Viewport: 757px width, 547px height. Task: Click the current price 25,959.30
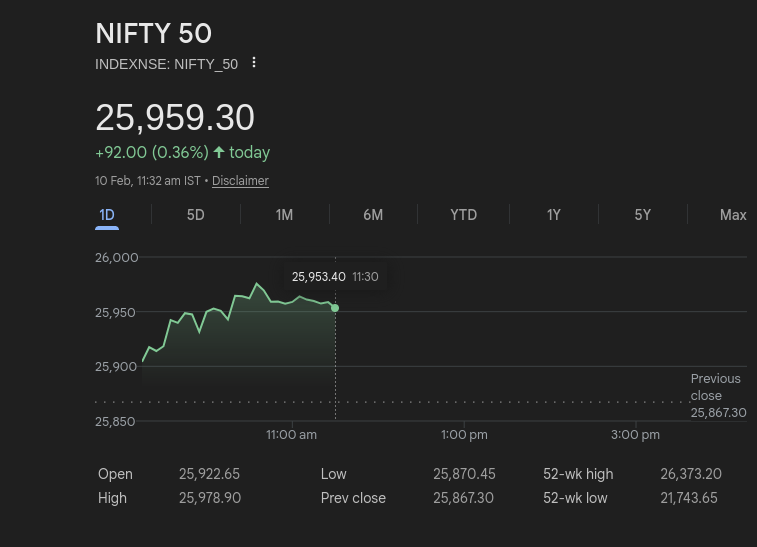click(x=175, y=118)
